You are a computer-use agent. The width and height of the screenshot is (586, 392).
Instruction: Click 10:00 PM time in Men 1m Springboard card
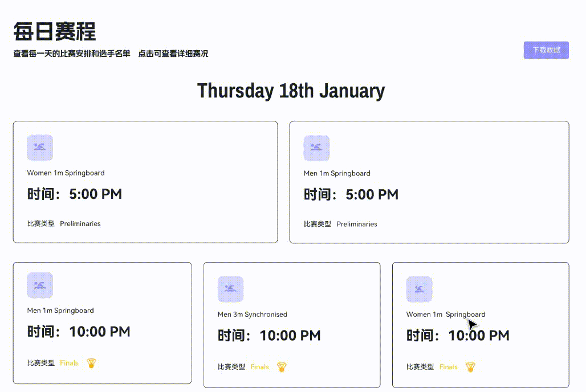pos(99,332)
